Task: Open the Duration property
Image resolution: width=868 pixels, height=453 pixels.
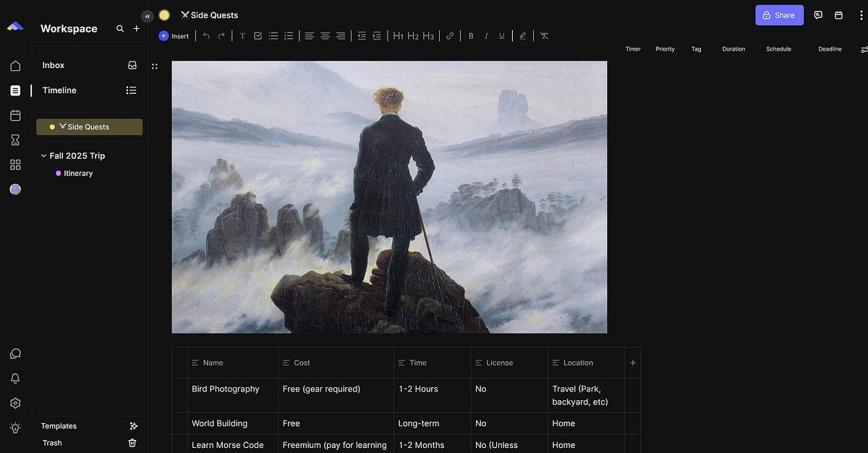Action: click(733, 49)
